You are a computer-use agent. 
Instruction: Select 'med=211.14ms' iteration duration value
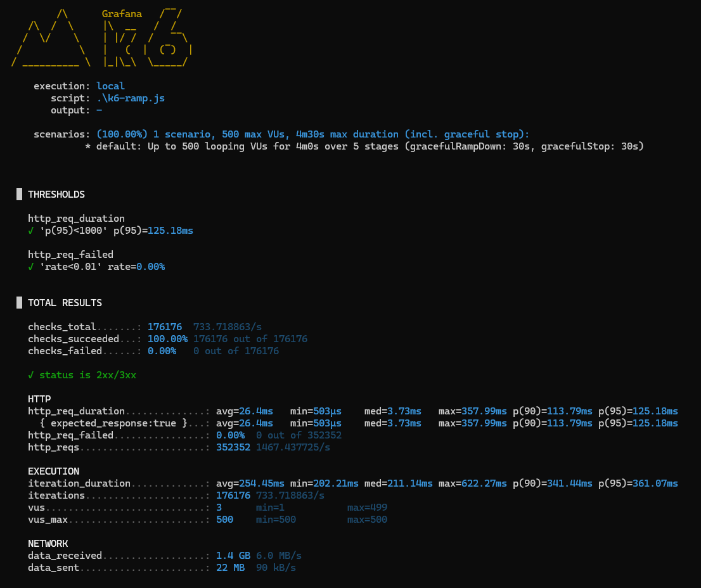pos(398,483)
